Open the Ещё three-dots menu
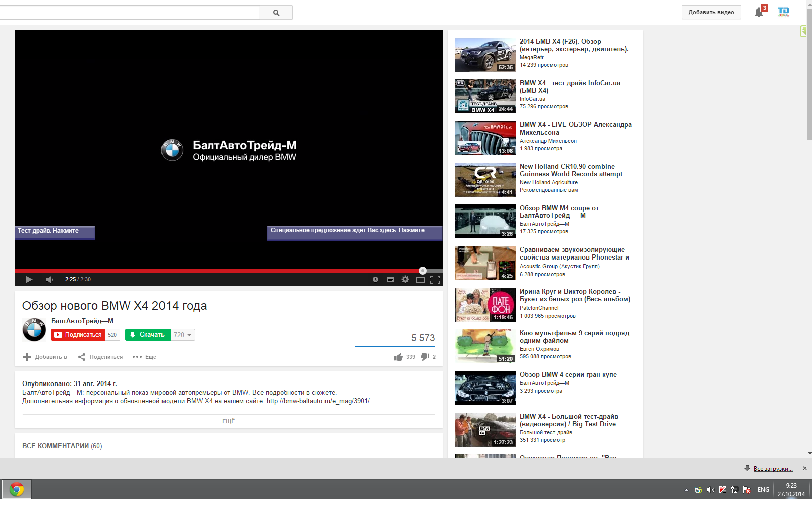This screenshot has height=513, width=812. pos(144,357)
